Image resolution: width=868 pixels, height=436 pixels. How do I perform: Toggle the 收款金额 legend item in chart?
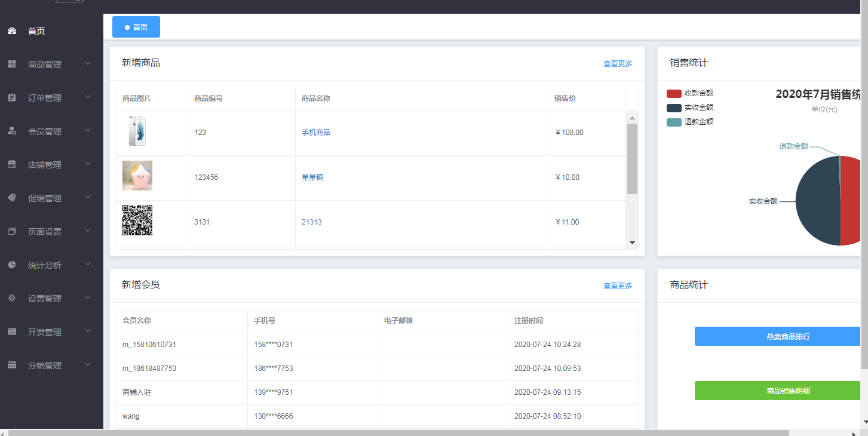pyautogui.click(x=690, y=94)
